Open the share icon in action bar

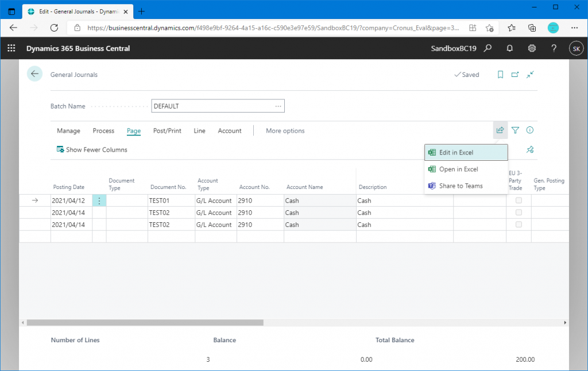(x=500, y=130)
